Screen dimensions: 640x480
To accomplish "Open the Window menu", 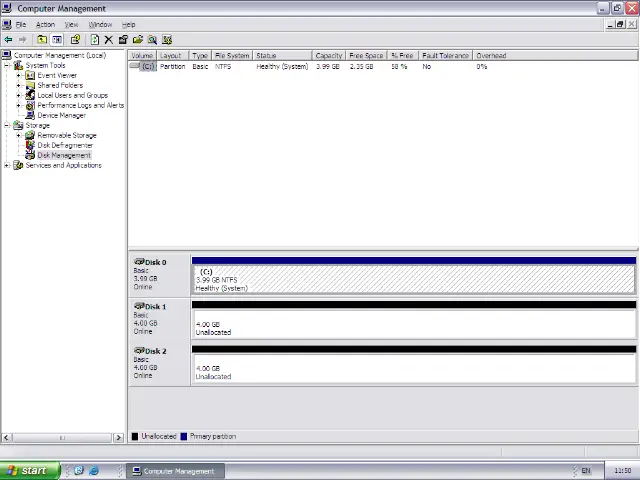I will (x=100, y=25).
